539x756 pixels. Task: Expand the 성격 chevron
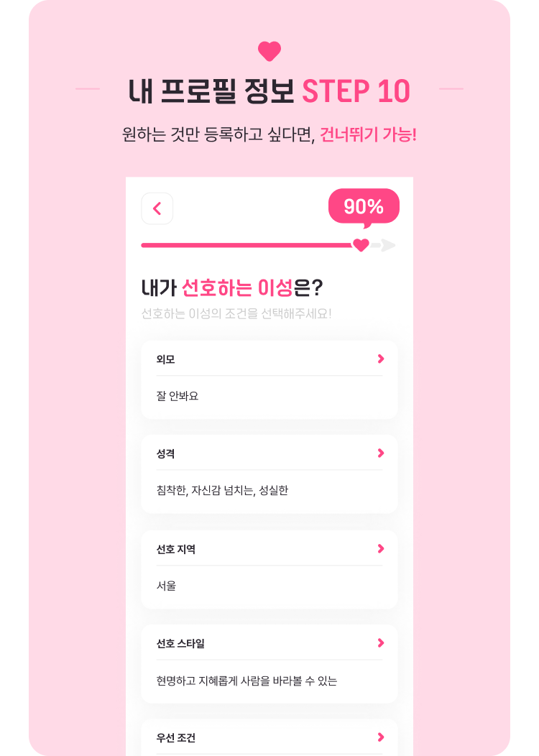381,453
